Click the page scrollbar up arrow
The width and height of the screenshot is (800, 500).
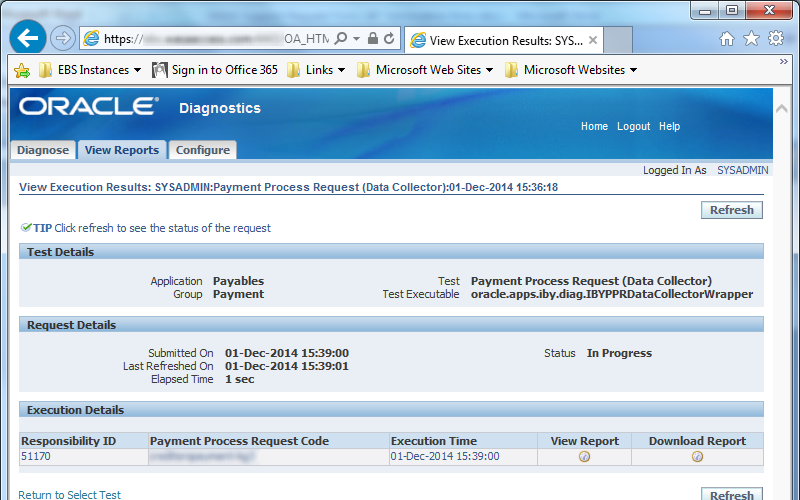782,109
